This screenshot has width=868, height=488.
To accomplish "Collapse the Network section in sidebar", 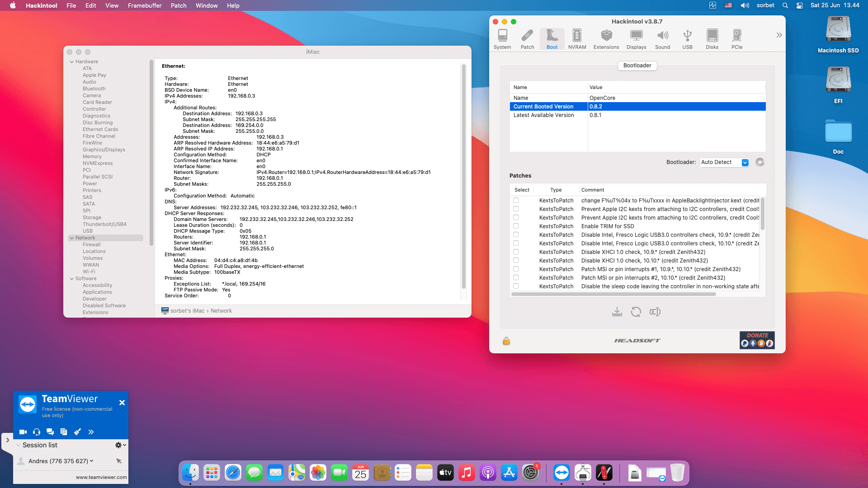I will tap(71, 238).
